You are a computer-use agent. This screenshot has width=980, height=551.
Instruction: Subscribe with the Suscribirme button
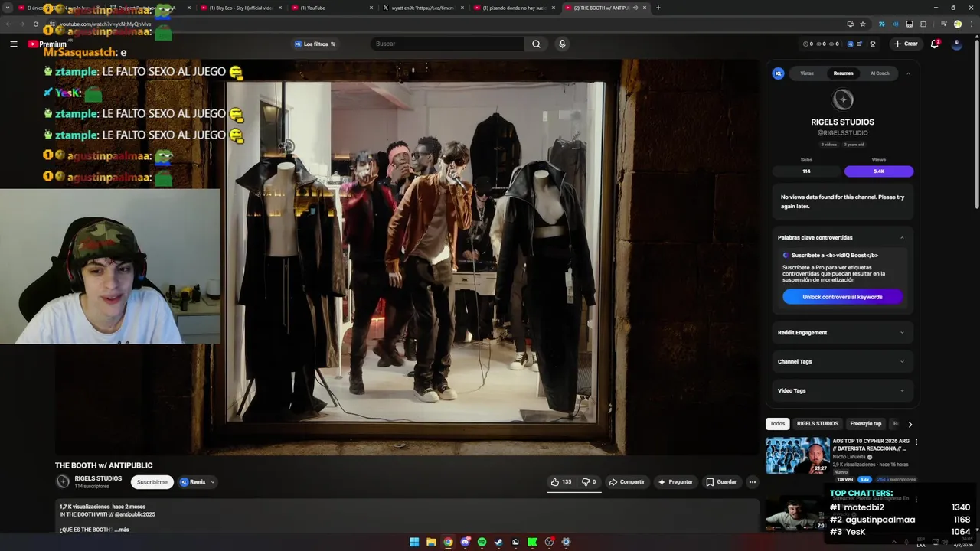tap(152, 482)
